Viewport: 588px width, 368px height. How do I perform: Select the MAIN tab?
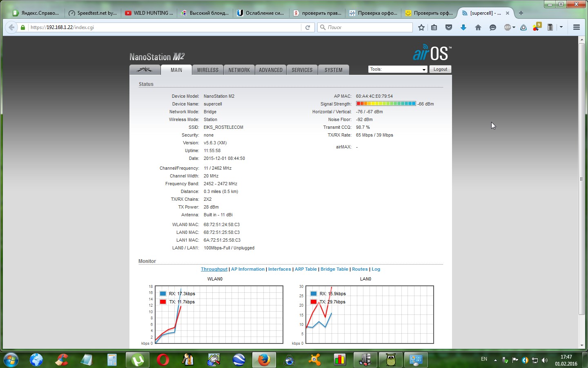coord(176,70)
